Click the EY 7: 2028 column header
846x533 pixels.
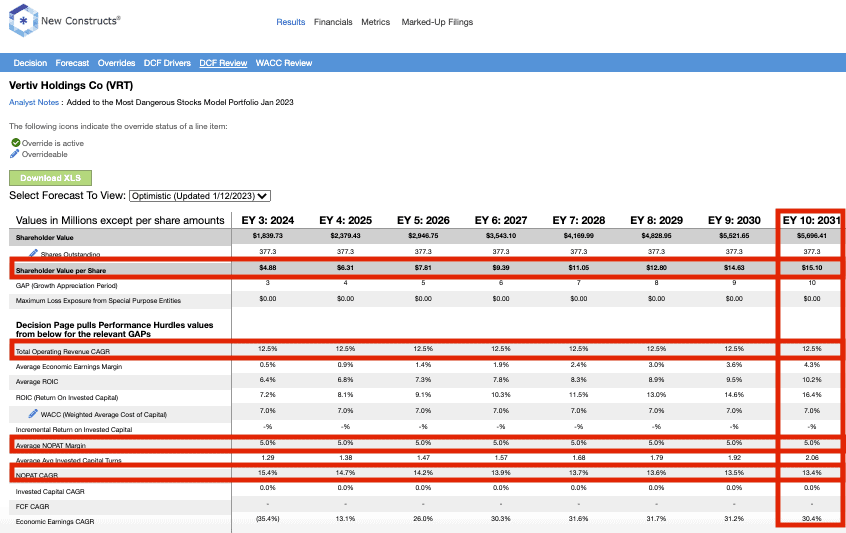pos(578,220)
